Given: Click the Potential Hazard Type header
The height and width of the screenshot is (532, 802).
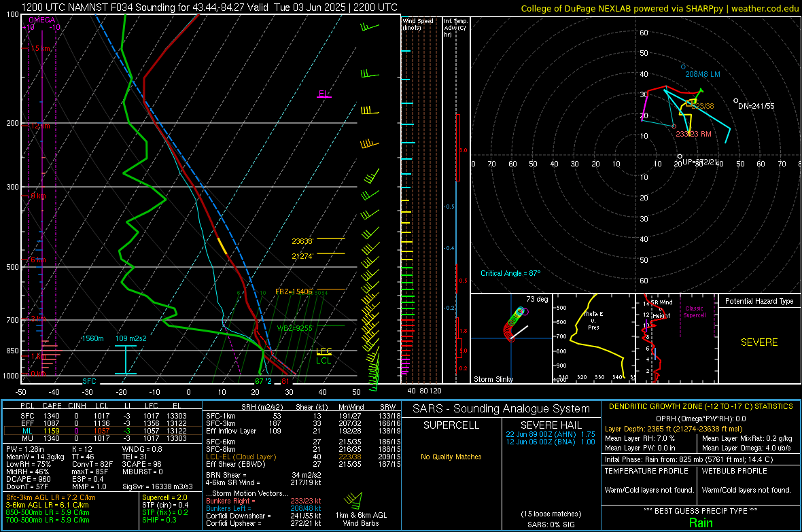Looking at the screenshot, I should (760, 301).
